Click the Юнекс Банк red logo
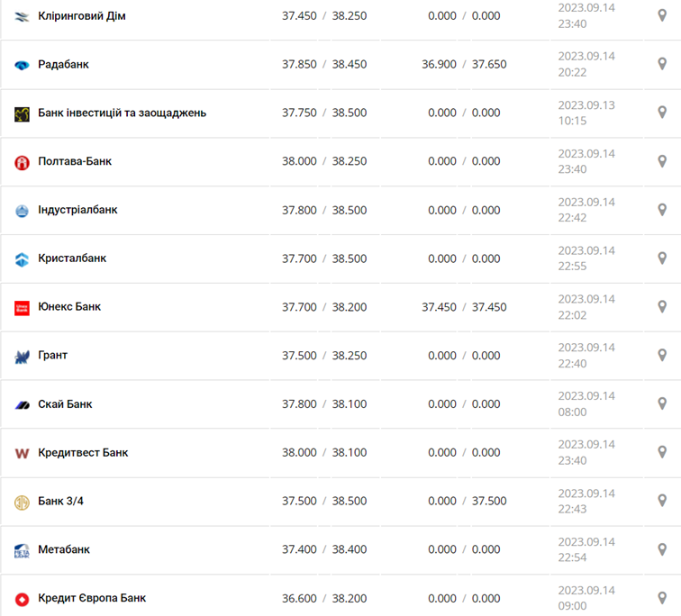 point(23,307)
